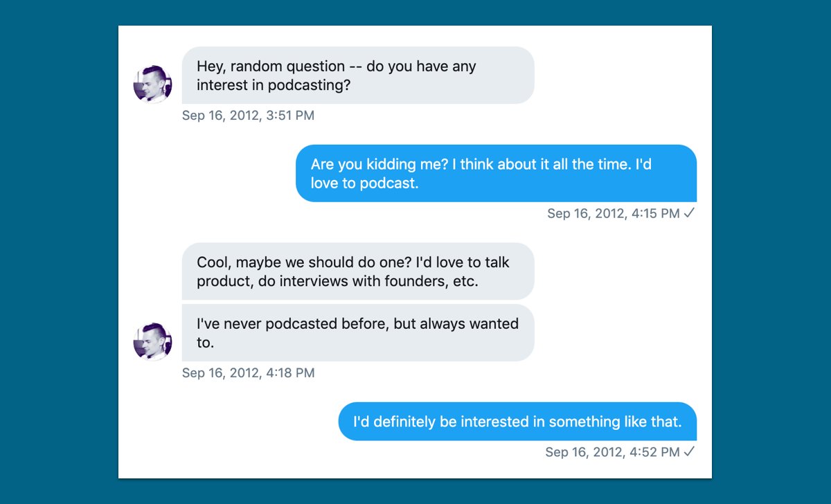Click the avatar beside the first message
The height and width of the screenshot is (504, 831).
coord(152,84)
